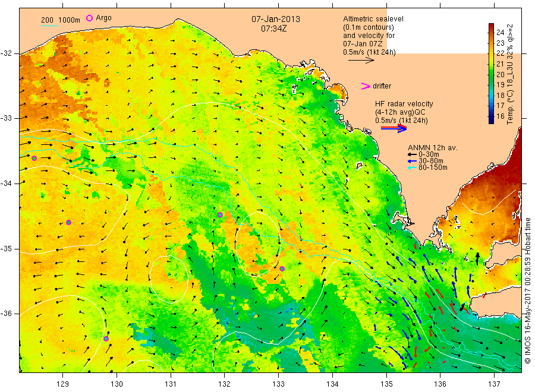The image size is (535, 392).
Task: Click the '200 1000m' depth legend text
Action: pyautogui.click(x=61, y=20)
